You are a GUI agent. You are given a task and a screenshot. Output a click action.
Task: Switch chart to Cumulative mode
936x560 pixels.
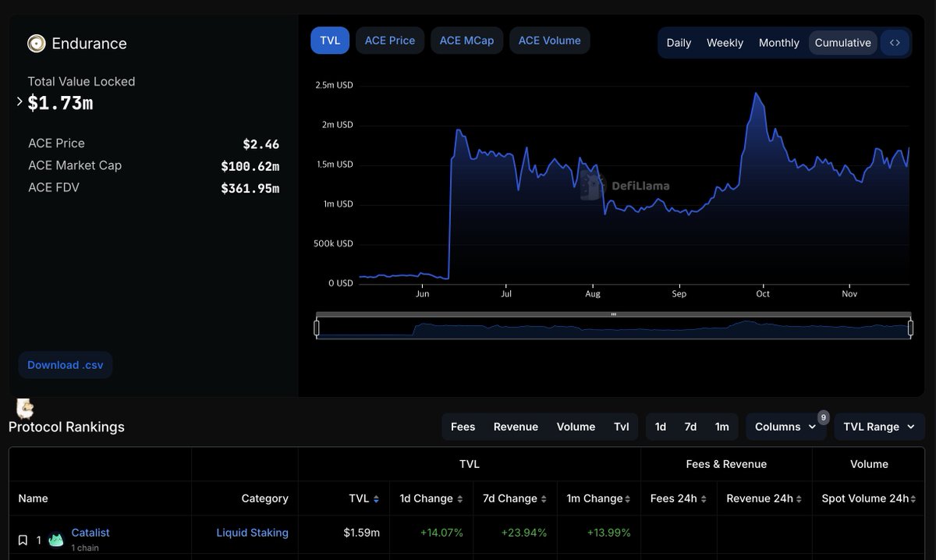coord(842,43)
